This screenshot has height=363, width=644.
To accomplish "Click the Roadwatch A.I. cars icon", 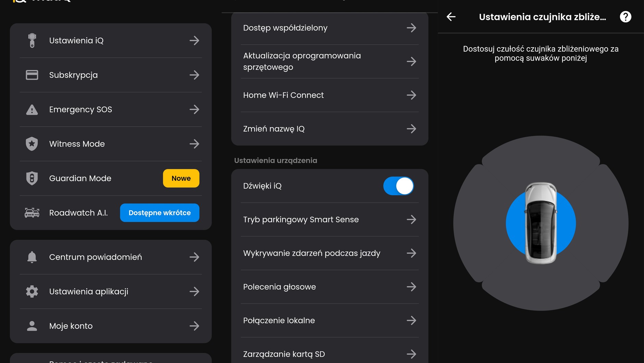I will pos(32,213).
